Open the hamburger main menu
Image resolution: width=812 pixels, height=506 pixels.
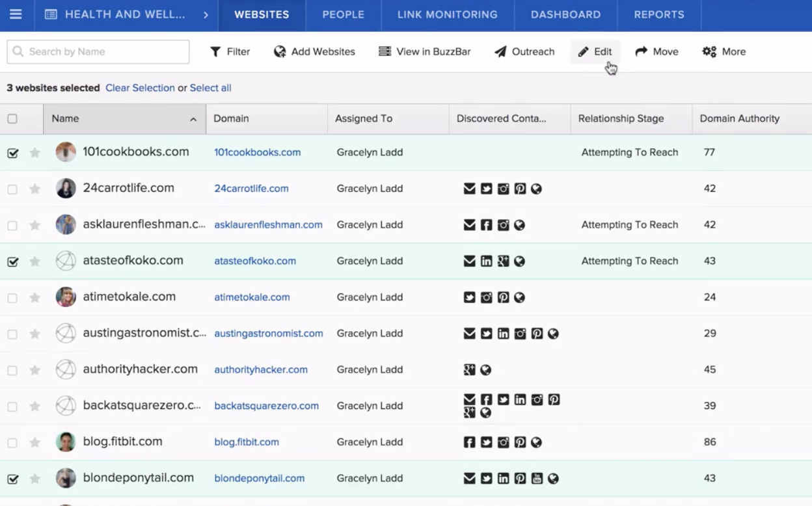click(x=16, y=14)
